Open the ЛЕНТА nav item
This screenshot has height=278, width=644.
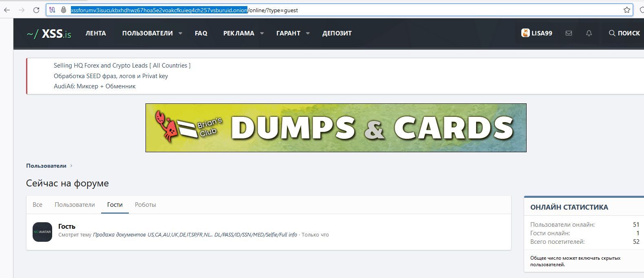point(96,33)
